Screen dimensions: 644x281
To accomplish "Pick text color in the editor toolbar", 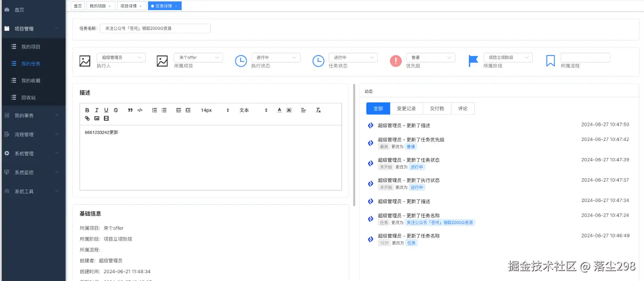I will point(279,110).
